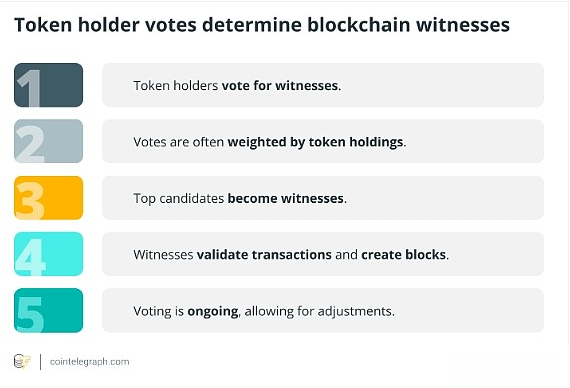Image resolution: width=570 pixels, height=388 pixels.
Task: Click the bold text 'vote for witnesses'
Action: (x=280, y=86)
